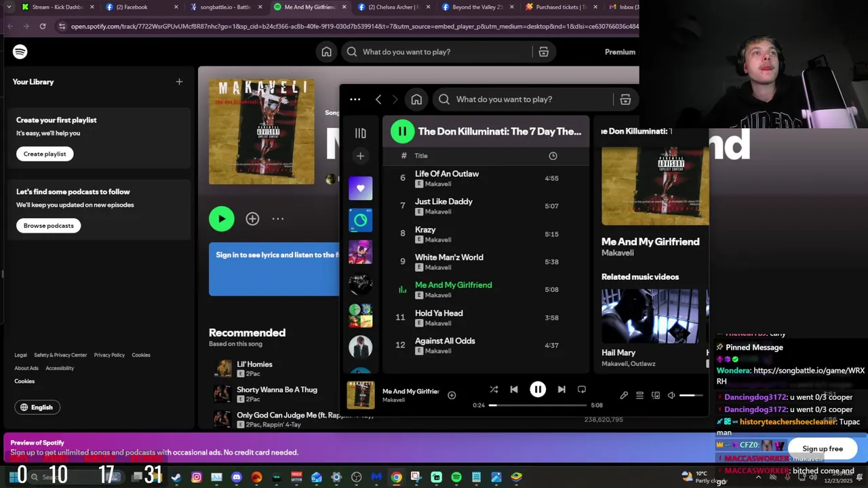Open the Hail Mary related music video thumbnail
The height and width of the screenshot is (488, 868).
650,316
